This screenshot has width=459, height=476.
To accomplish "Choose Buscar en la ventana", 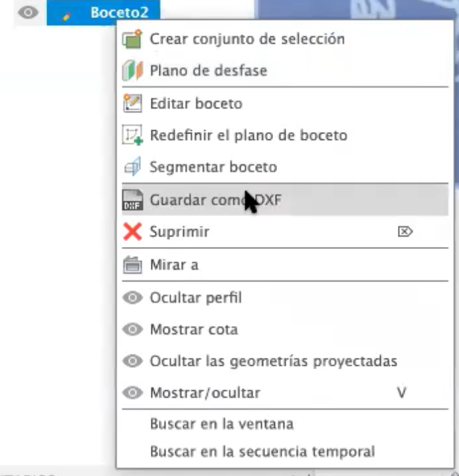I will tap(221, 424).
